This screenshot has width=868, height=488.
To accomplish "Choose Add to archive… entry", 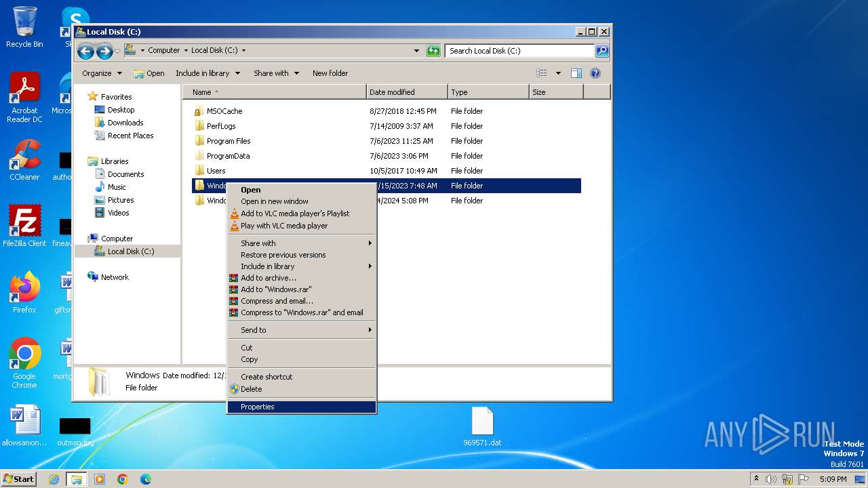I will (x=302, y=278).
